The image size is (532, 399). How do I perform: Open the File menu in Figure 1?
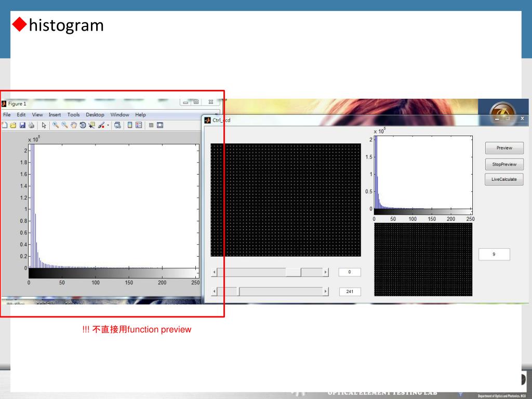(x=7, y=115)
